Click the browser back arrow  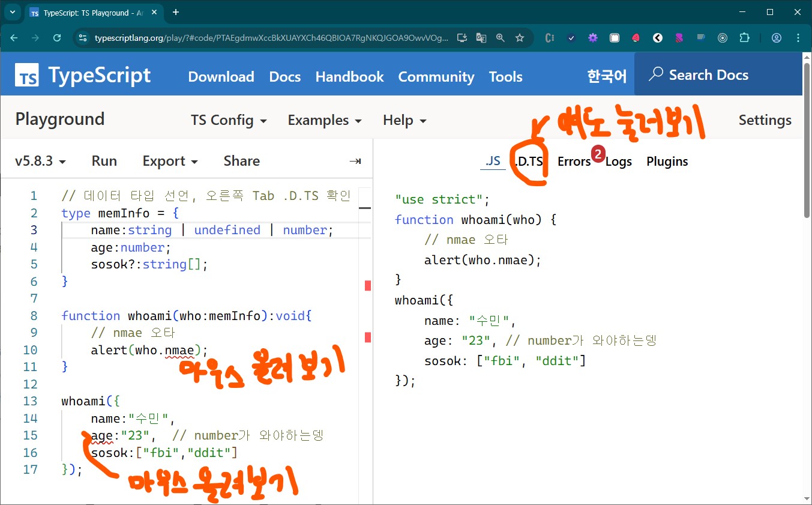(x=14, y=38)
